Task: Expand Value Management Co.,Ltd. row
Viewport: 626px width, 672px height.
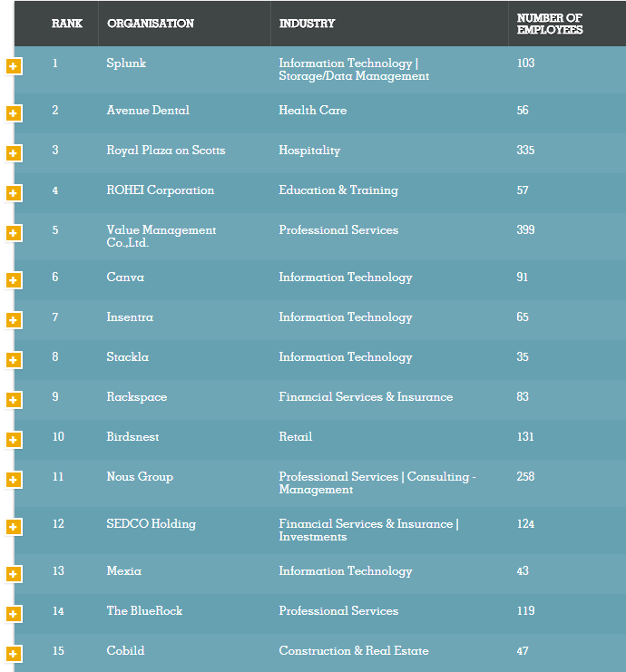Action: point(14,233)
